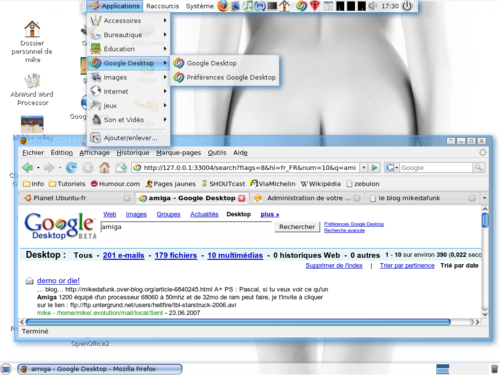Viewport: 500px width, 375px height.
Task: Click the green Go arrow button
Action: 375,168
